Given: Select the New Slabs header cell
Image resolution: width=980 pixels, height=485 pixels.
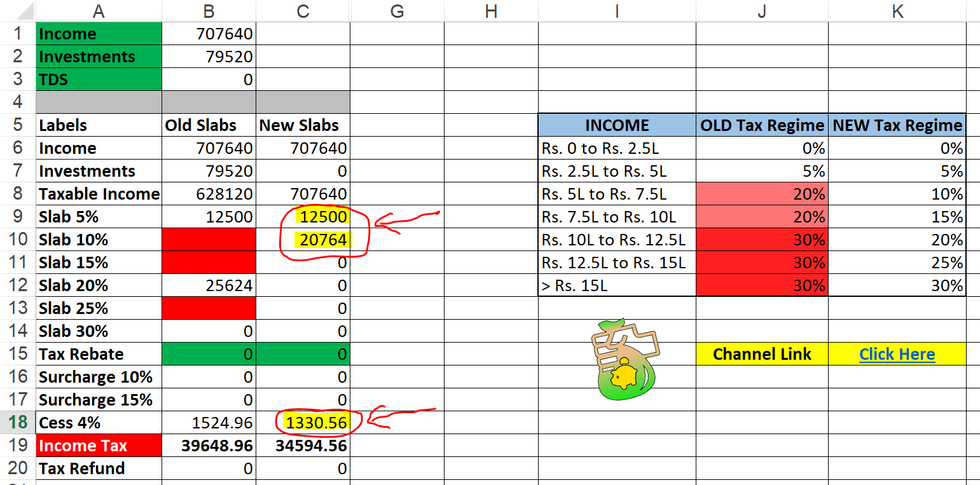Looking at the screenshot, I should tap(302, 125).
